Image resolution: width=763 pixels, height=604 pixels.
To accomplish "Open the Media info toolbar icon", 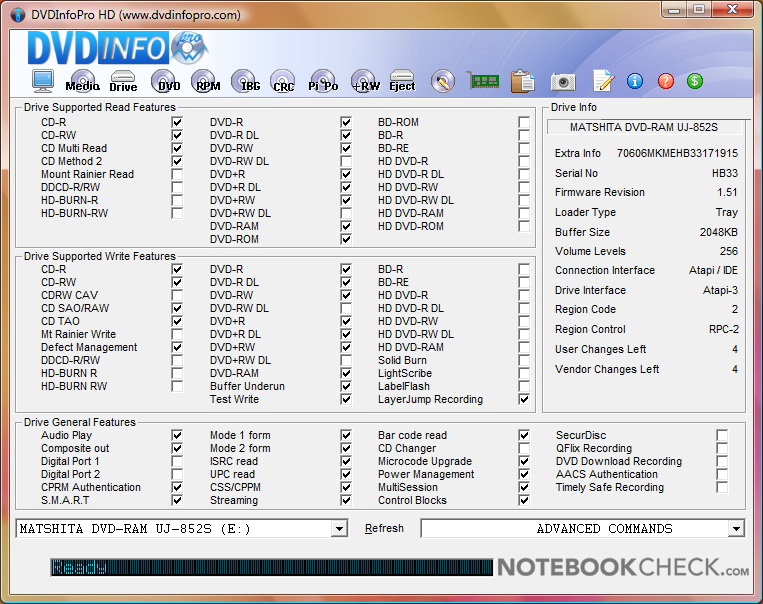I will pos(83,81).
